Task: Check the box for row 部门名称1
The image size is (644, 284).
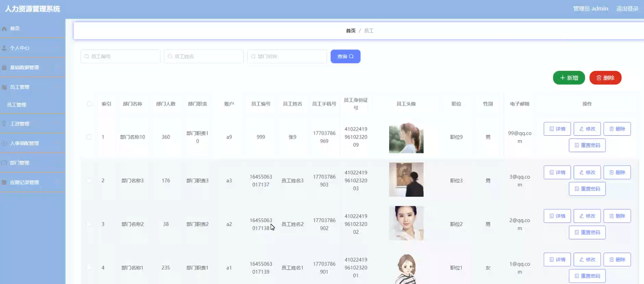Action: click(x=89, y=268)
